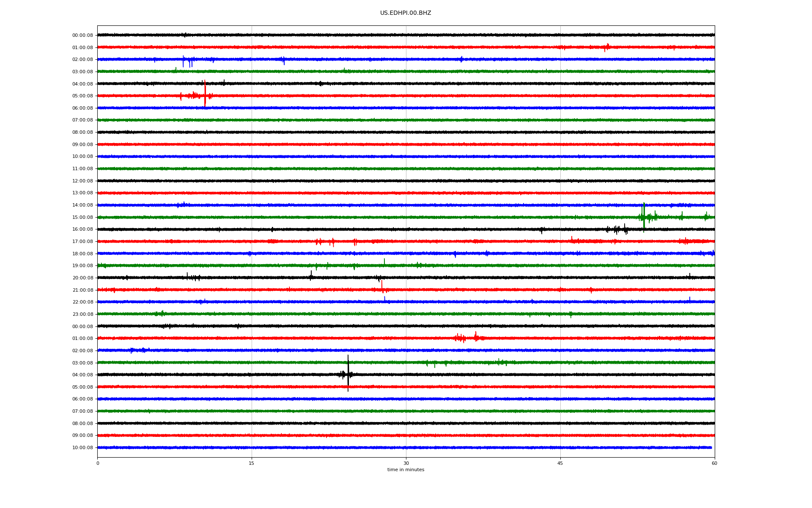Click the 45 tick label on x-axis
This screenshot has height=508, width=812.
[560, 463]
